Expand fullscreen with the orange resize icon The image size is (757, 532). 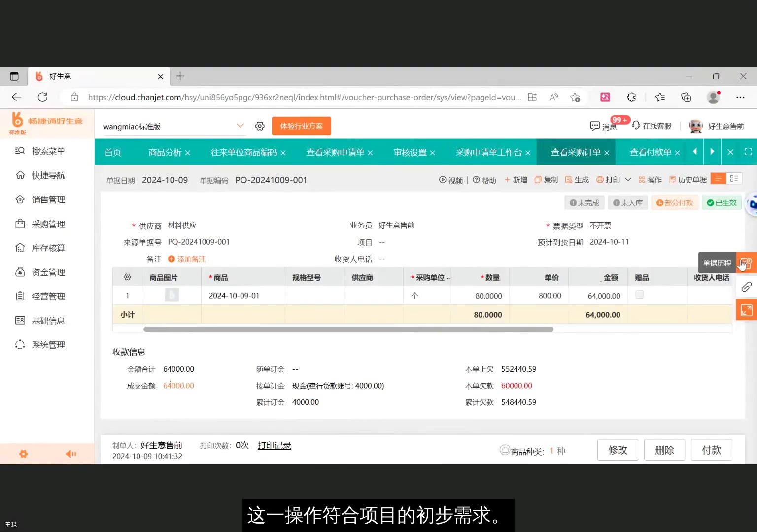(x=746, y=310)
